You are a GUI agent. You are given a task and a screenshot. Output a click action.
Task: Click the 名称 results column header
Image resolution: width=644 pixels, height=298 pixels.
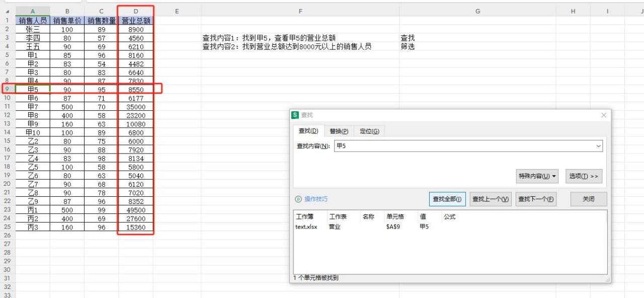(372, 217)
